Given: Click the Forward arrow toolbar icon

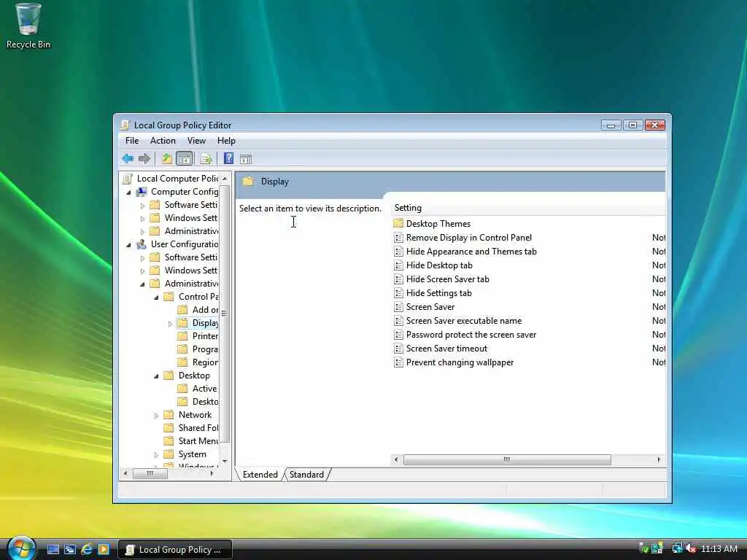Looking at the screenshot, I should [x=144, y=158].
